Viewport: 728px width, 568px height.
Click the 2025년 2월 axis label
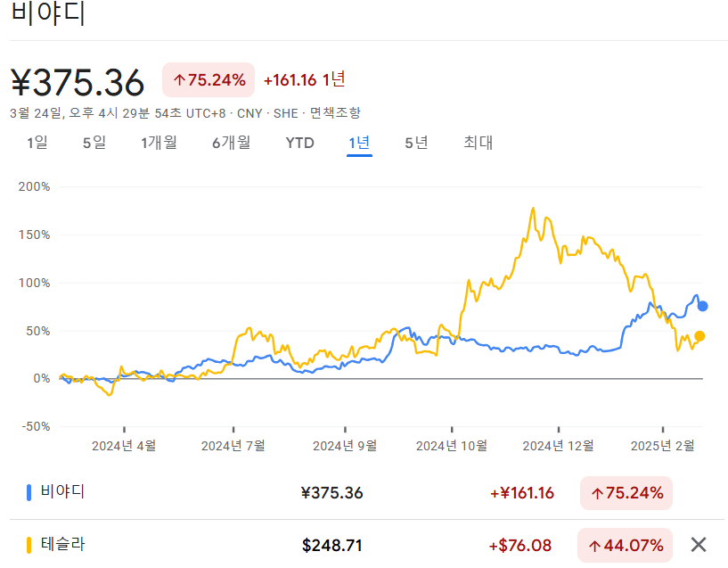(663, 446)
